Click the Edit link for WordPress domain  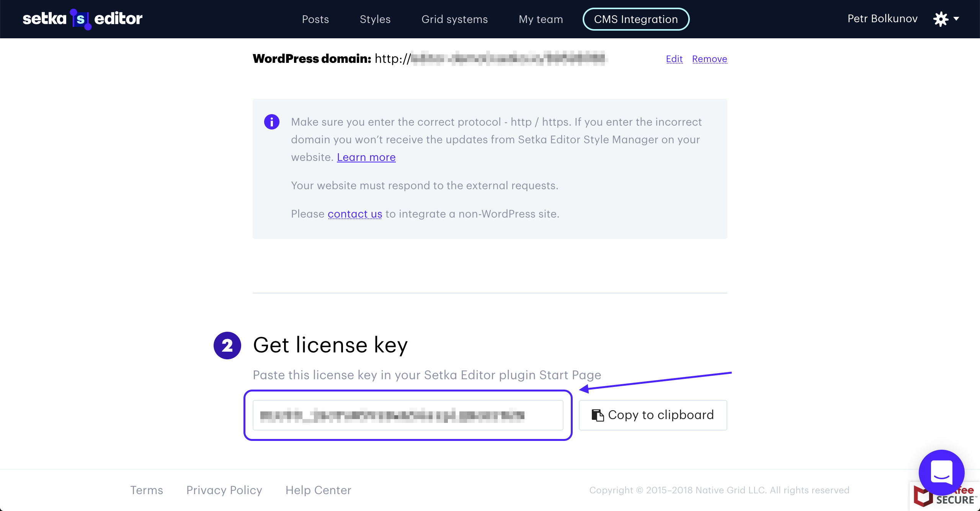click(675, 59)
